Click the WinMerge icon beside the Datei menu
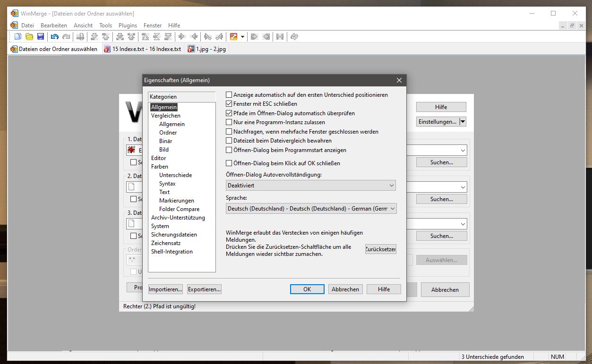 point(14,25)
